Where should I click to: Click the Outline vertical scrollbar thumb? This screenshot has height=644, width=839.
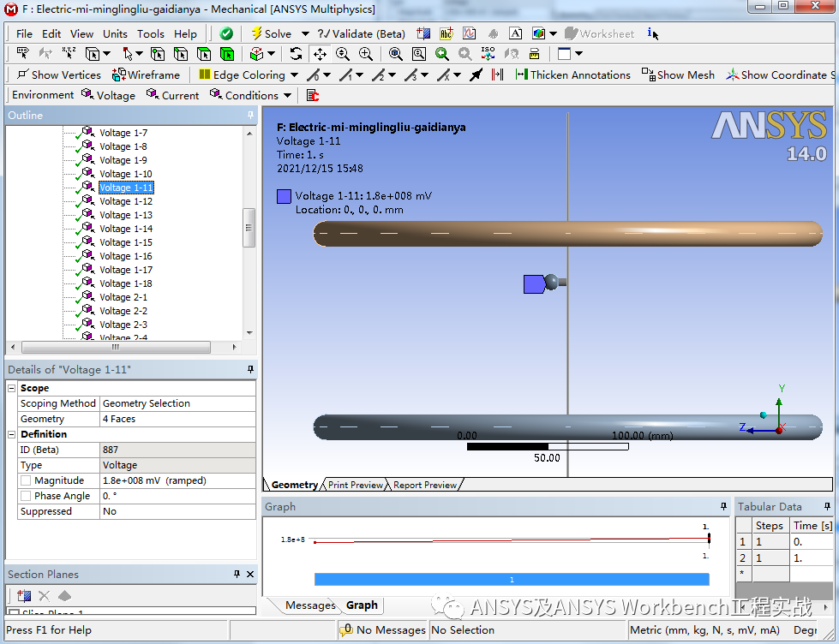249,227
